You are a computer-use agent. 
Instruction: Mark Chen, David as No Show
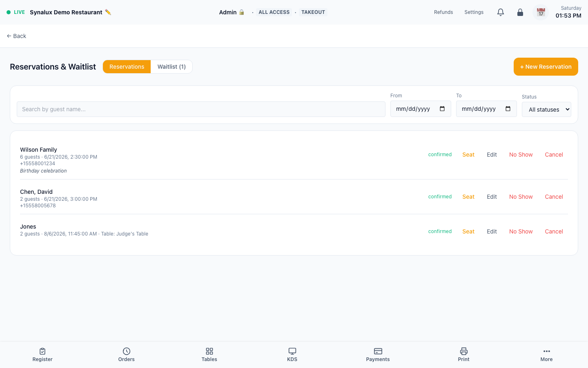[521, 197]
